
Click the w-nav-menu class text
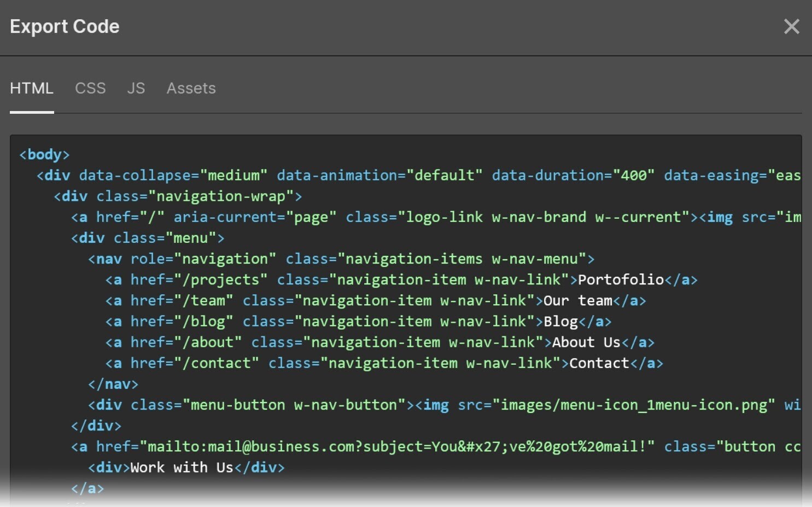coord(538,258)
